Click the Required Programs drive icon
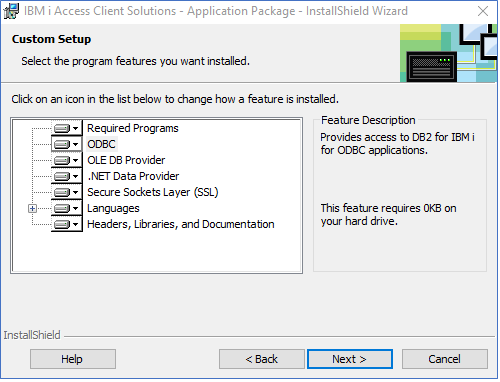The width and height of the screenshot is (500, 382). point(62,128)
